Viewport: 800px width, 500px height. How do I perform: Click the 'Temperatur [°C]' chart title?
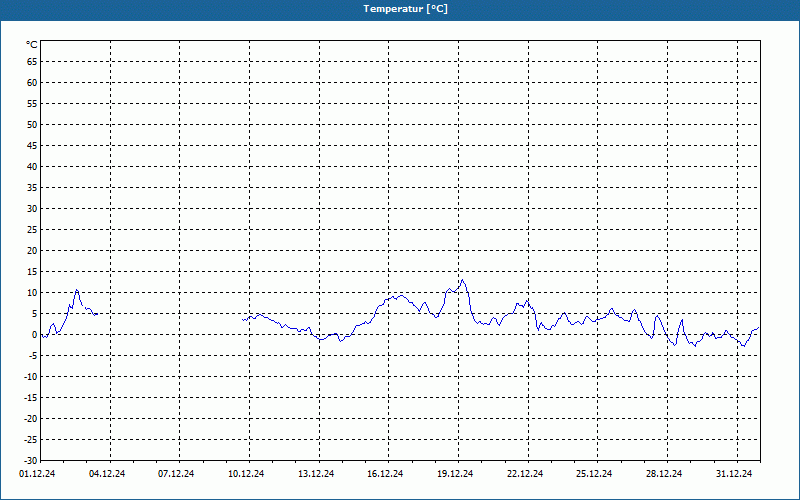click(406, 9)
